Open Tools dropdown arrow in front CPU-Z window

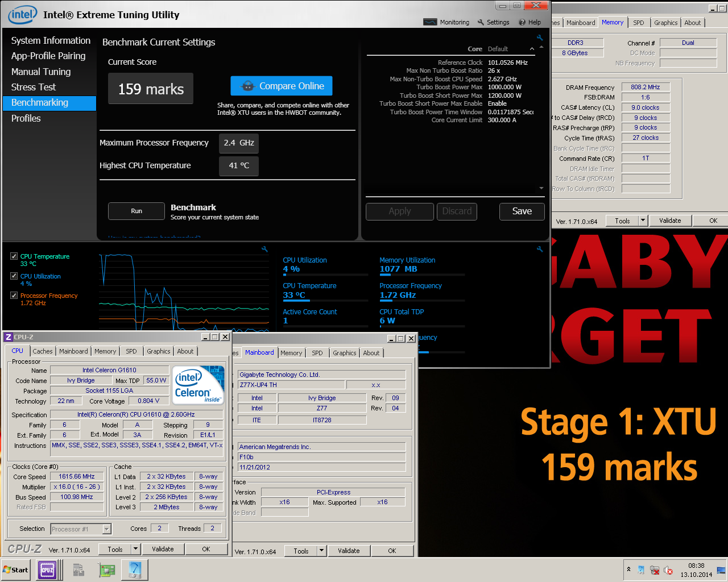pos(135,549)
